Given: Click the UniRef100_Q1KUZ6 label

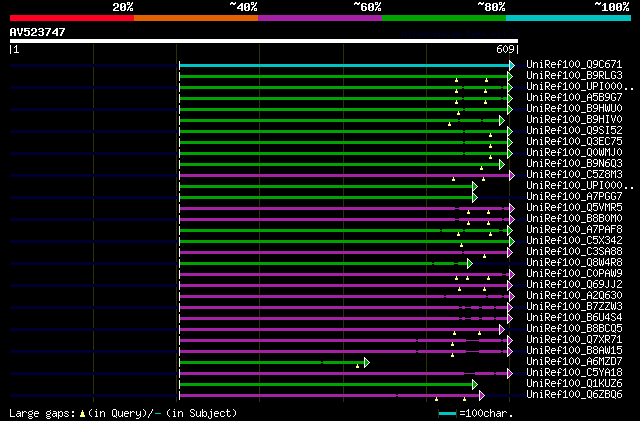Looking at the screenshot, I should (x=574, y=384).
